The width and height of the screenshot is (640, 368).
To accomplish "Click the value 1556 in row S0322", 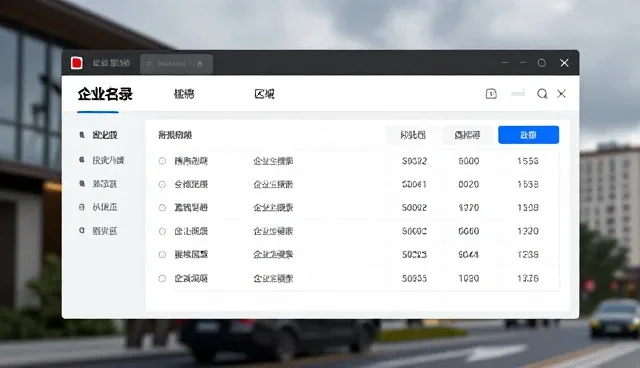I will (528, 161).
